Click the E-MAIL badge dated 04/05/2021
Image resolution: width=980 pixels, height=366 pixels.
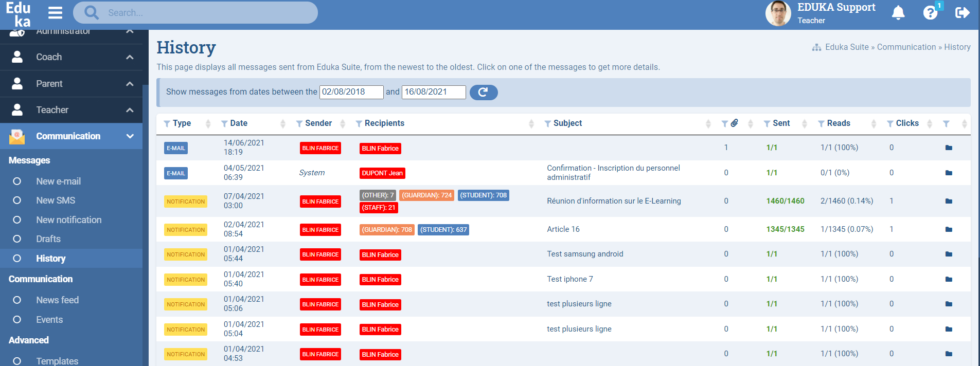[x=176, y=173]
